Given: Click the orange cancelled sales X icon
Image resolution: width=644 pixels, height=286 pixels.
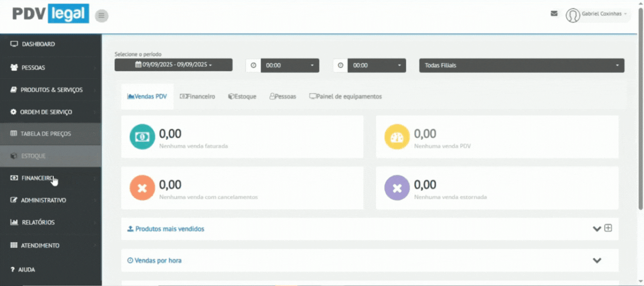Looking at the screenshot, I should (142, 188).
